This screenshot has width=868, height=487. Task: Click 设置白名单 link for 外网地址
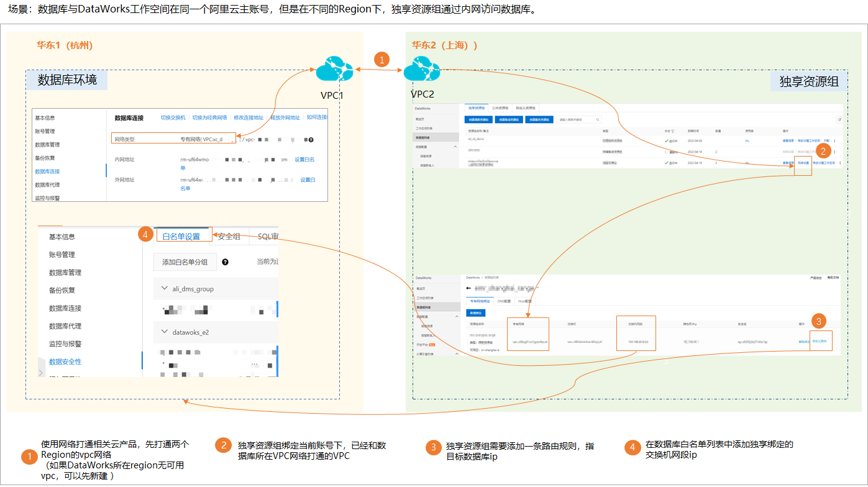click(308, 180)
